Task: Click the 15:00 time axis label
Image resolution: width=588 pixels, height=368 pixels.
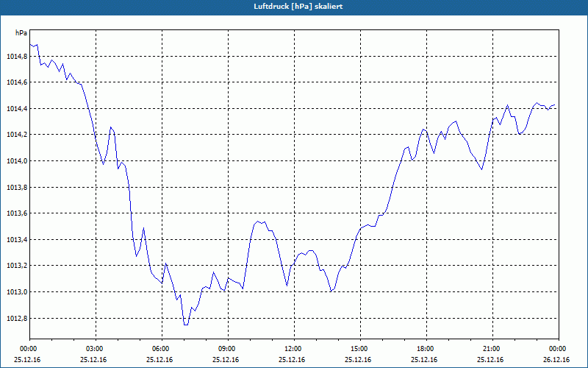Action: [360, 349]
